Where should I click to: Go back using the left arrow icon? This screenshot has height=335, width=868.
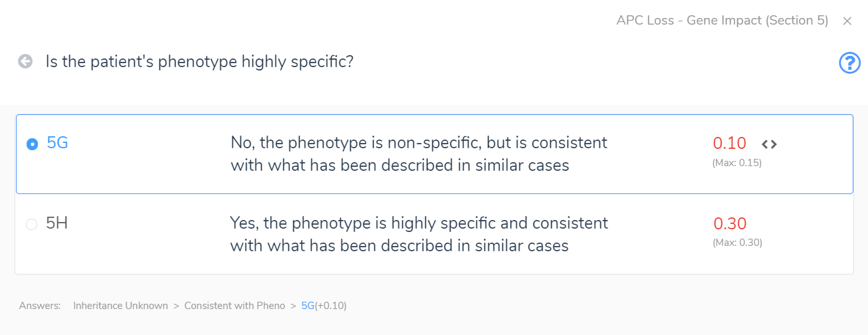[x=25, y=62]
